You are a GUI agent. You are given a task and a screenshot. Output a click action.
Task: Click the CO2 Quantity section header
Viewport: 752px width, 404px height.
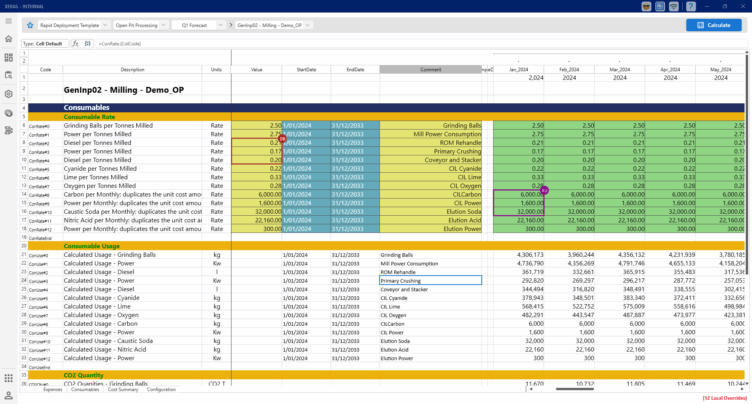tap(83, 375)
